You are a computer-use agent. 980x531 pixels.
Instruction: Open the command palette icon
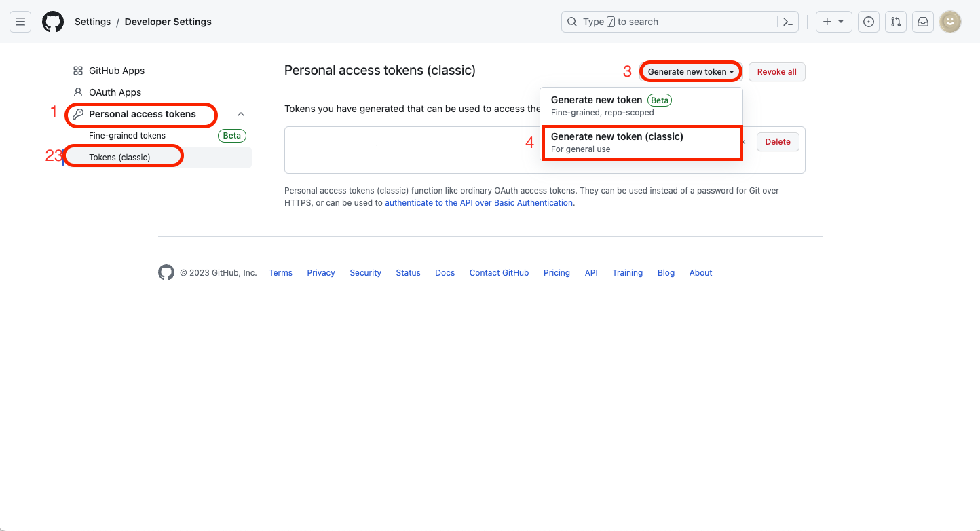[x=787, y=22]
